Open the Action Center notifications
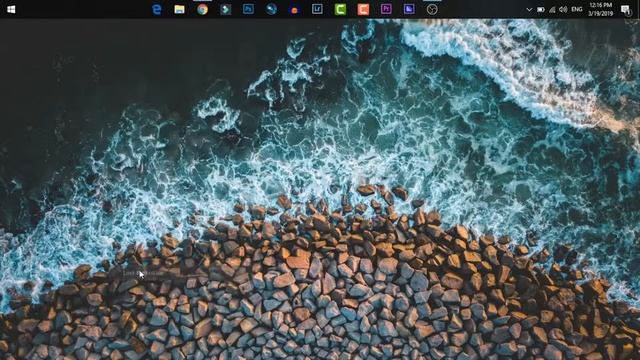 click(x=625, y=9)
